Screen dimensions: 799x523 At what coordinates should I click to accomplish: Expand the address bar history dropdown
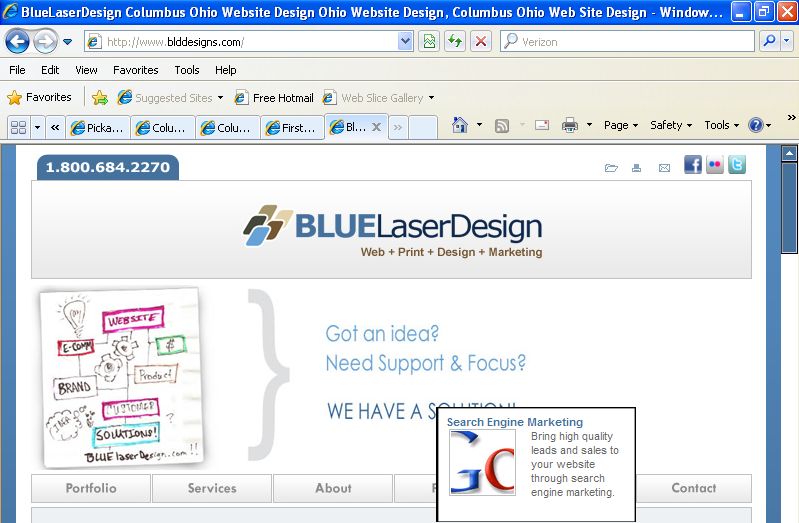[x=405, y=42]
